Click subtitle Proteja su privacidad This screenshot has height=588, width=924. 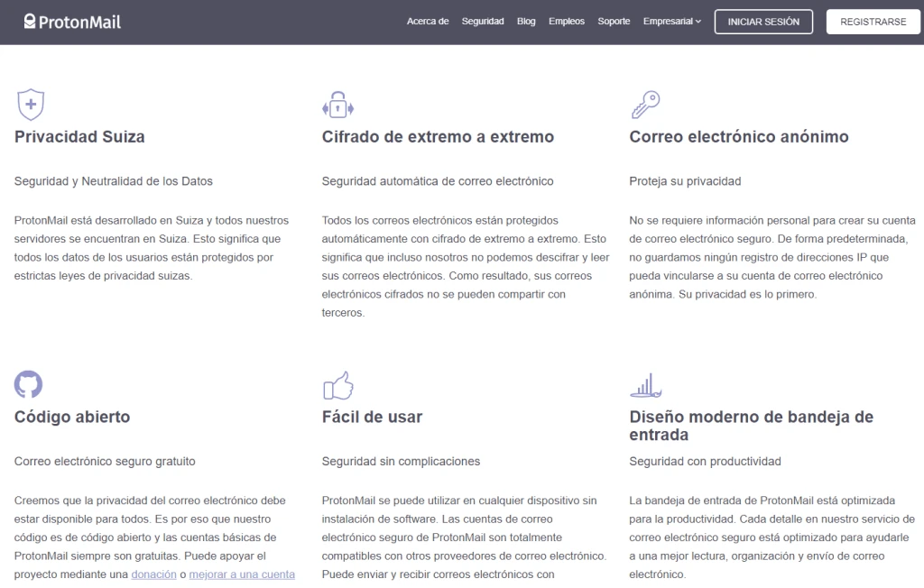click(x=685, y=181)
